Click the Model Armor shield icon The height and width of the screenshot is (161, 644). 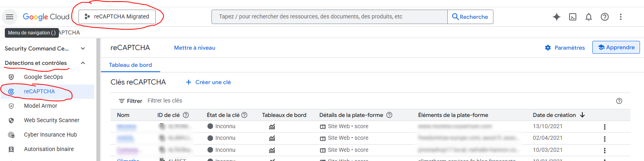(11, 106)
